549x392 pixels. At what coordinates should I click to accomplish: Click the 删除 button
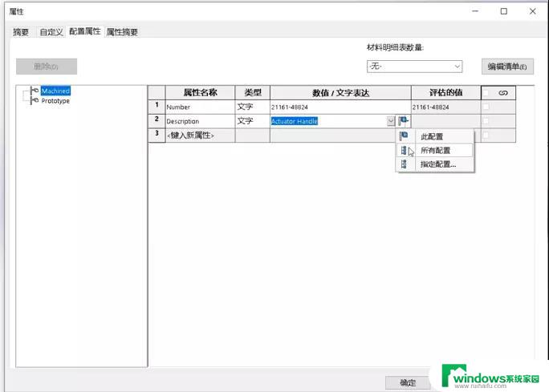tap(47, 66)
